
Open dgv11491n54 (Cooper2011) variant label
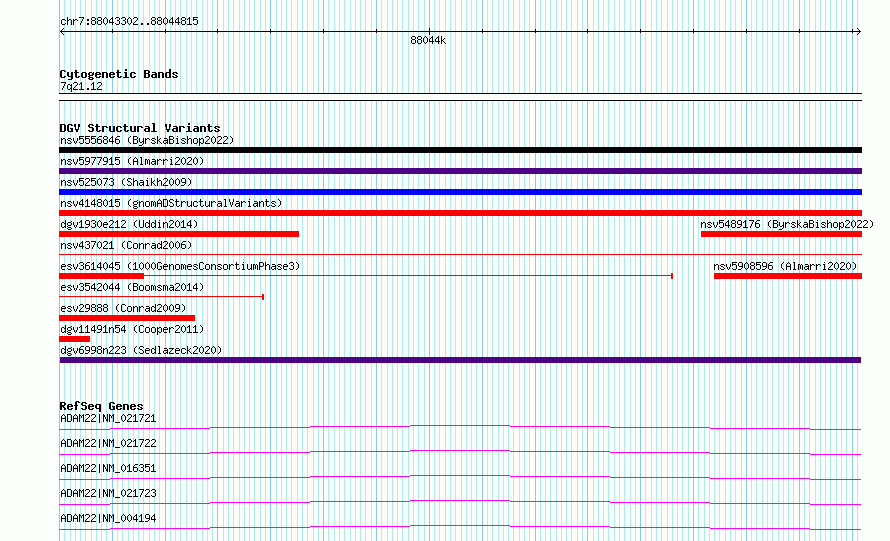(x=132, y=329)
